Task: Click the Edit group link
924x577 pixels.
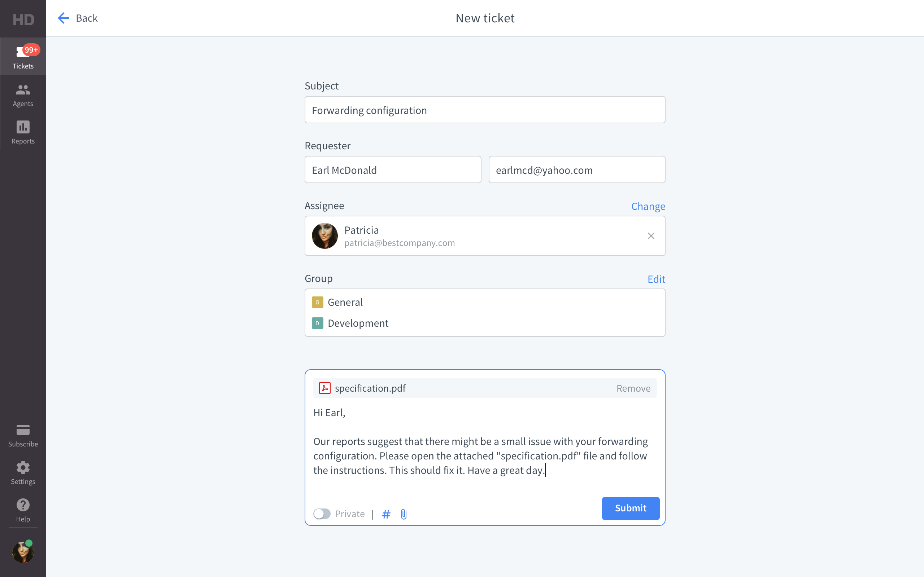Action: (x=656, y=279)
